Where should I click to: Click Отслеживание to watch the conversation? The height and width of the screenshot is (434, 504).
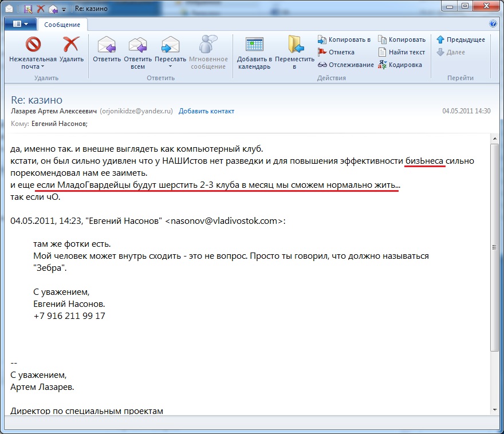pos(345,65)
